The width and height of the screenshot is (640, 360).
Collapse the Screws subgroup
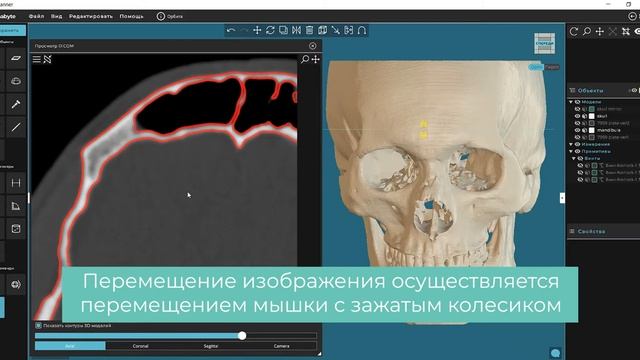tap(574, 158)
